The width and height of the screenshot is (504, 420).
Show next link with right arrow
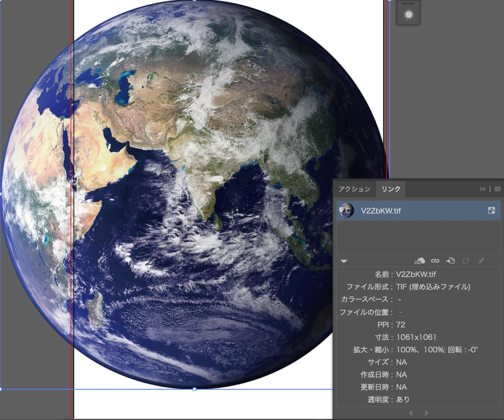pos(426,413)
